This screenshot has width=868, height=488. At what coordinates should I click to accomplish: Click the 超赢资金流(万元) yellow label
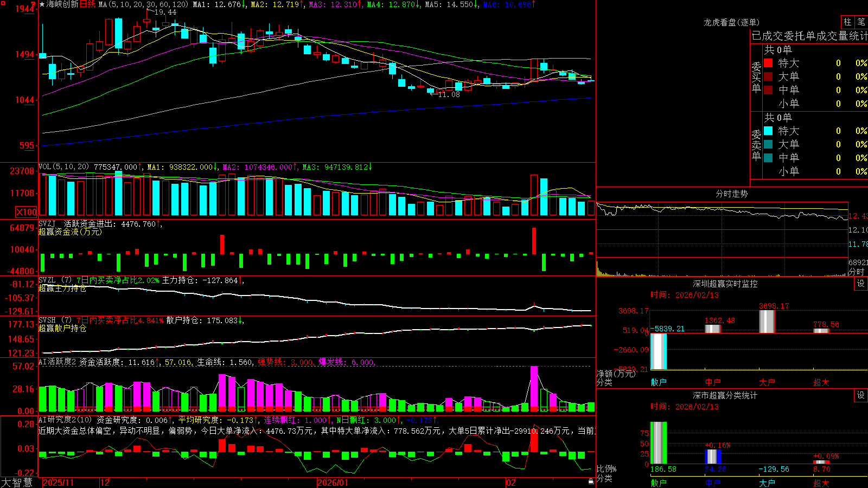70,232
